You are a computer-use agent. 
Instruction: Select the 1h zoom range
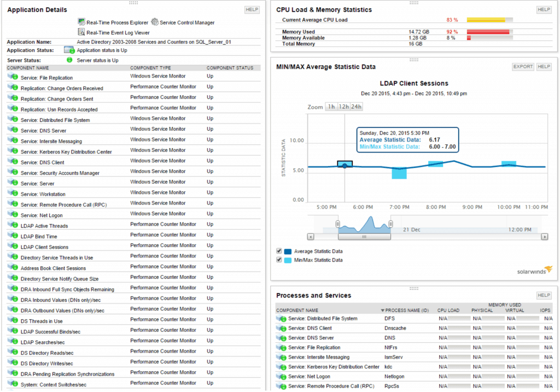331,107
